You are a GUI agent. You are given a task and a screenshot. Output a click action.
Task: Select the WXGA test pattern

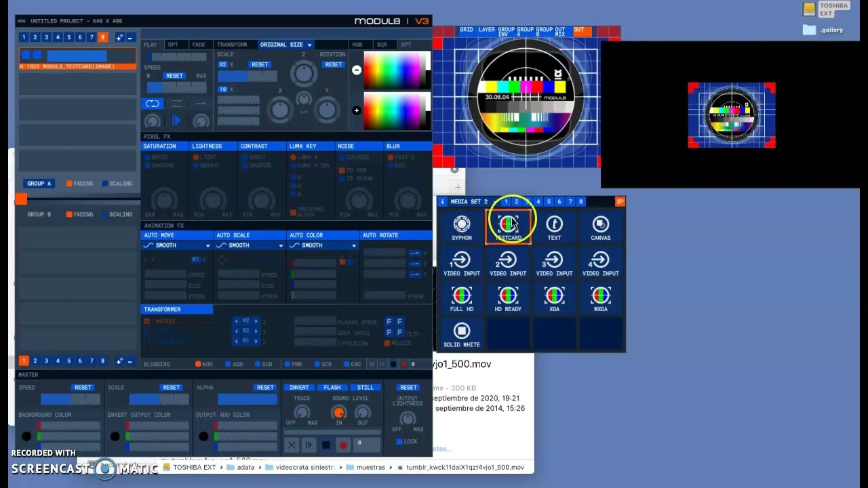click(600, 299)
